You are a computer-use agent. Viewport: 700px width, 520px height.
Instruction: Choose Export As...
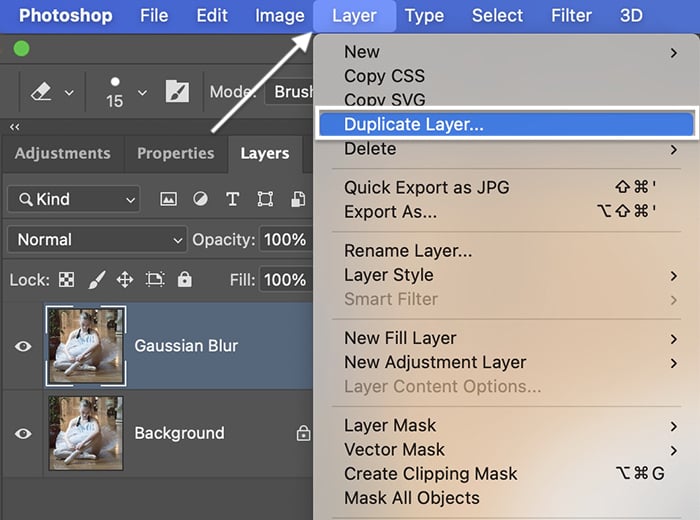pyautogui.click(x=506, y=212)
